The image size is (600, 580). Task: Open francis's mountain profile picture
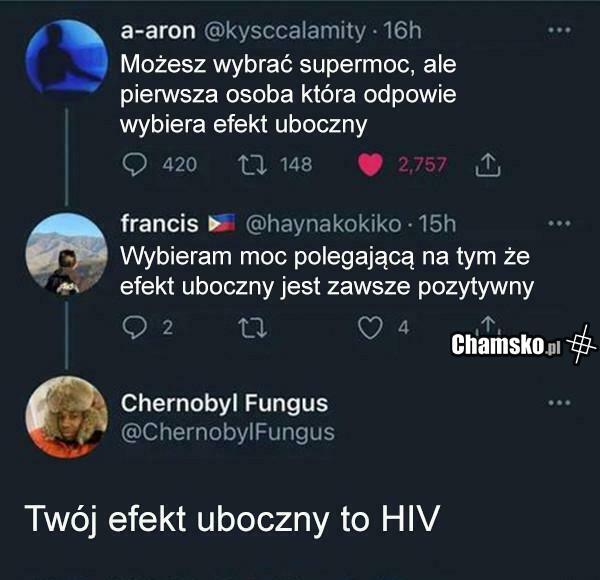[x=67, y=254]
